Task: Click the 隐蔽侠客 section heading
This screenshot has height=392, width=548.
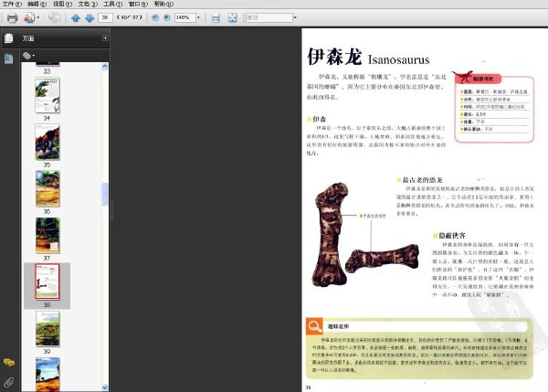Action: click(x=452, y=236)
